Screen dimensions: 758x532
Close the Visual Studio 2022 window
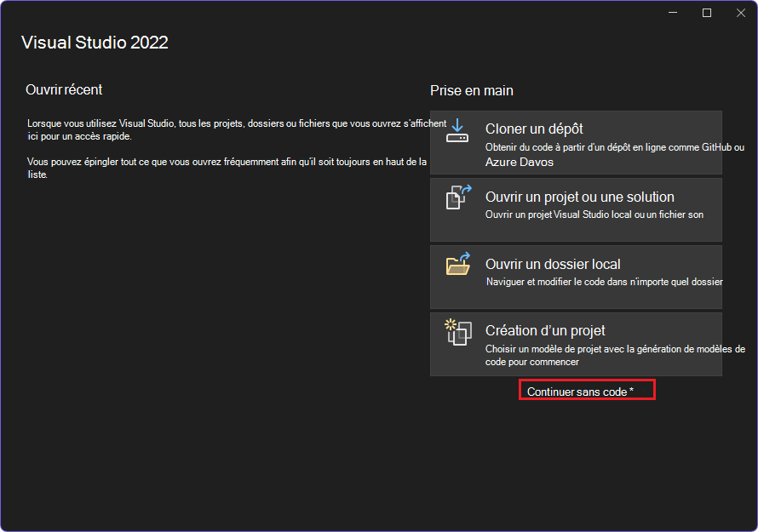pyautogui.click(x=741, y=13)
